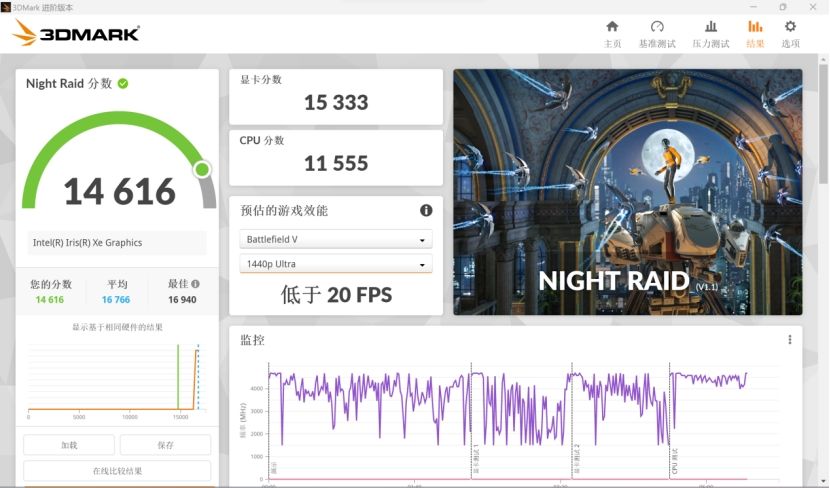Open the 1440p Ultra resolution dropdown
The width and height of the screenshot is (830, 488).
[336, 264]
